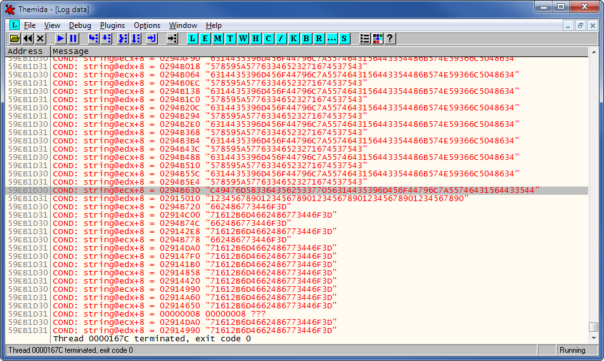Select log row with value 0294B064
The image size is (604, 361).
click(x=297, y=75)
